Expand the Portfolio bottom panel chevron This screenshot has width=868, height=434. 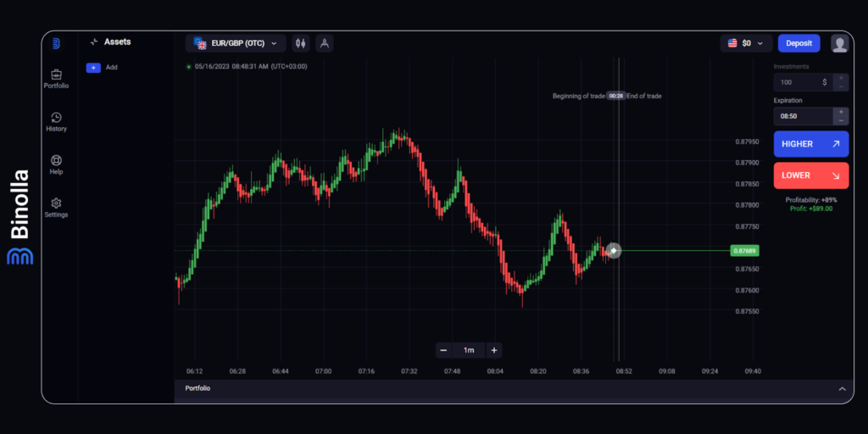pyautogui.click(x=842, y=388)
